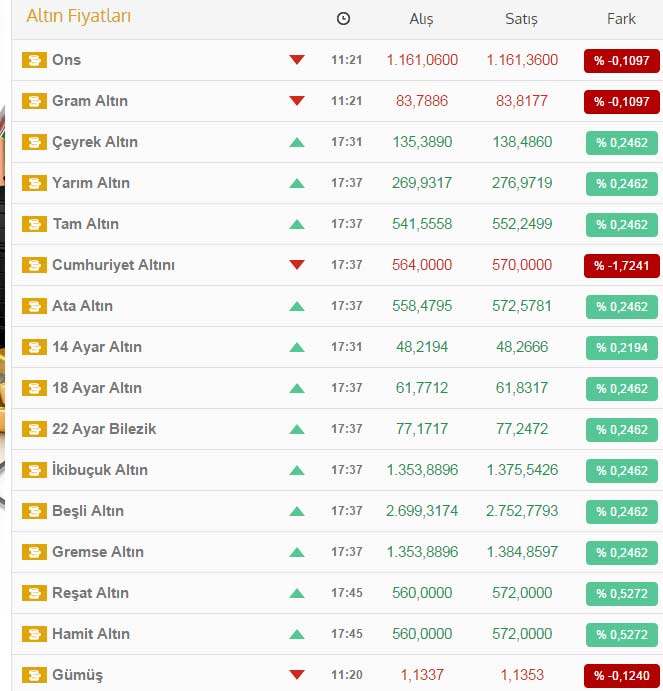Click the gold icon beside Çeyrek Altın
This screenshot has width=663, height=691.
pyautogui.click(x=34, y=142)
